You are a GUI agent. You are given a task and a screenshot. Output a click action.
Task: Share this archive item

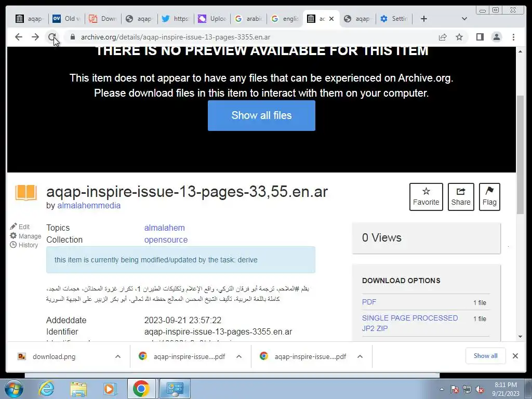click(x=461, y=197)
